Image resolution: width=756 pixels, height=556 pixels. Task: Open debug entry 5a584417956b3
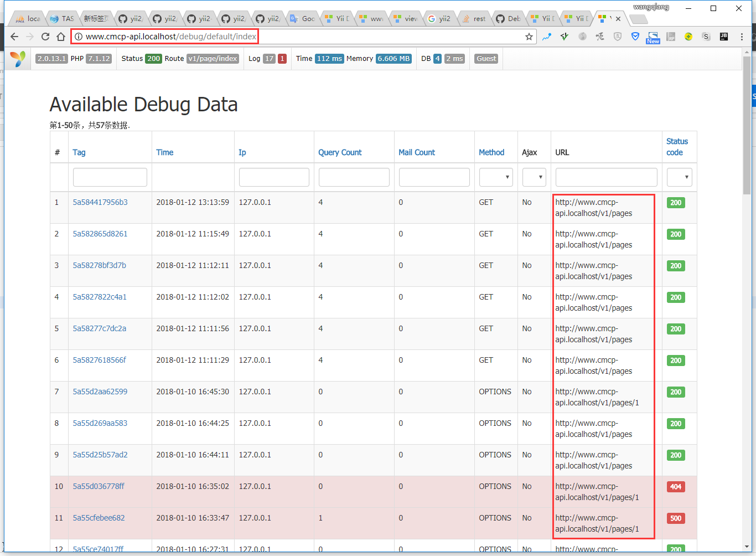100,202
